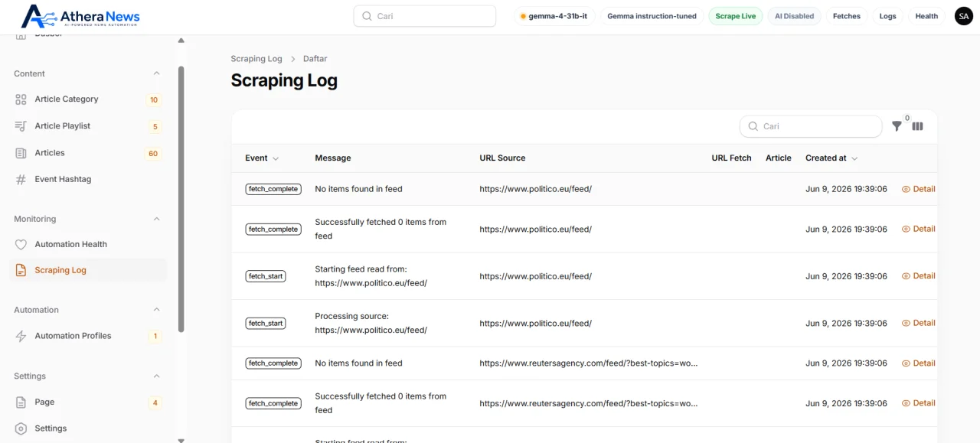Open Page menu item under Settings

pyautogui.click(x=87, y=402)
